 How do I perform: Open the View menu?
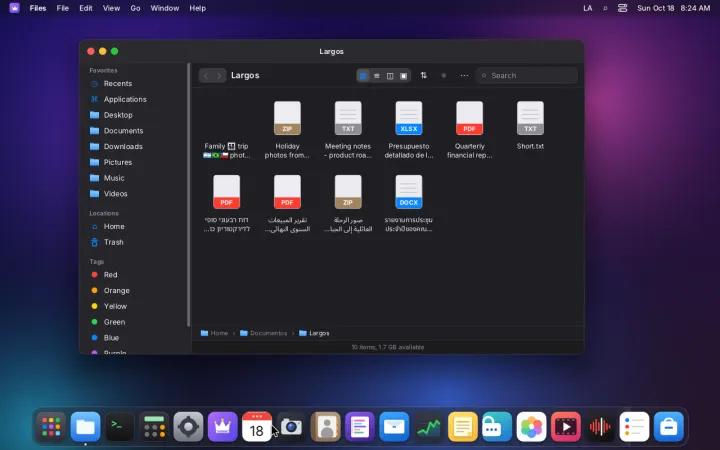(x=111, y=8)
